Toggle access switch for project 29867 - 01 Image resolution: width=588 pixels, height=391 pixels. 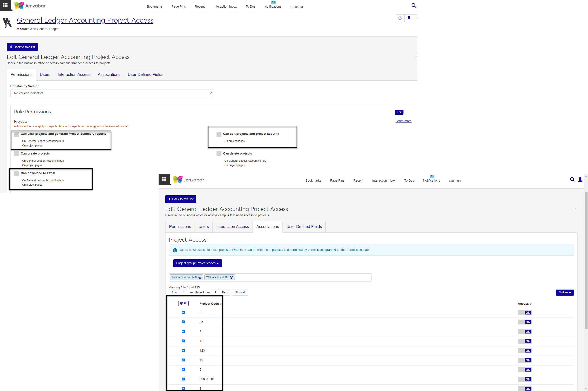(x=524, y=379)
